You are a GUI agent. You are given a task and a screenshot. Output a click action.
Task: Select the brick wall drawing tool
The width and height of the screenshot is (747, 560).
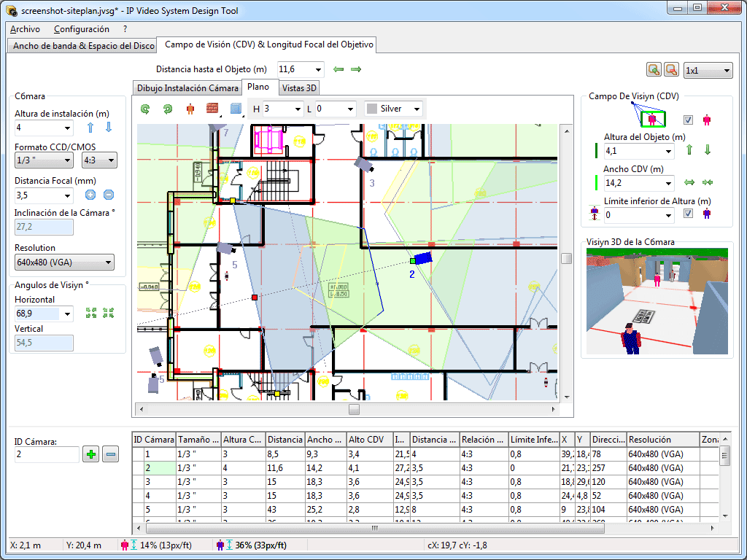(214, 108)
